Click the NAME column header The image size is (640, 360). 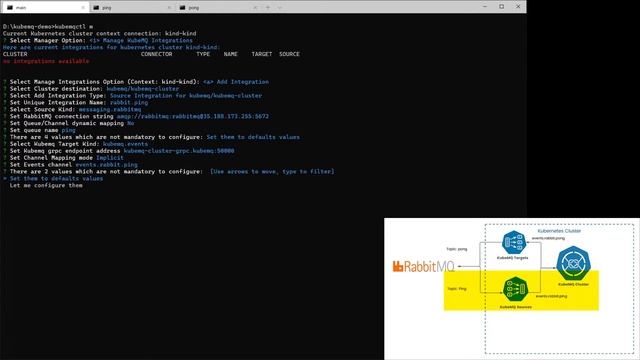click(231, 54)
